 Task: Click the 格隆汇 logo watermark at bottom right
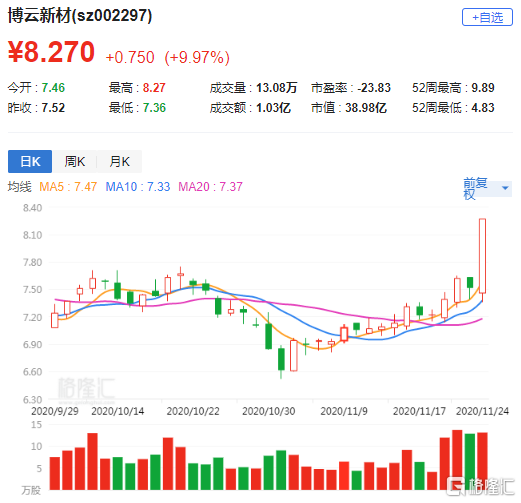click(x=480, y=486)
